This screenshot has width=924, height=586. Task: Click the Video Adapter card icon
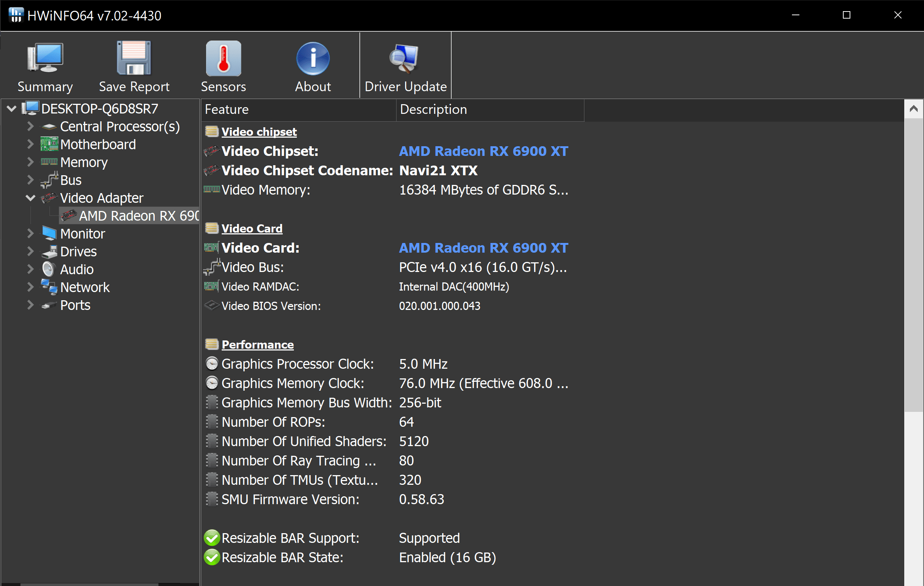point(49,198)
